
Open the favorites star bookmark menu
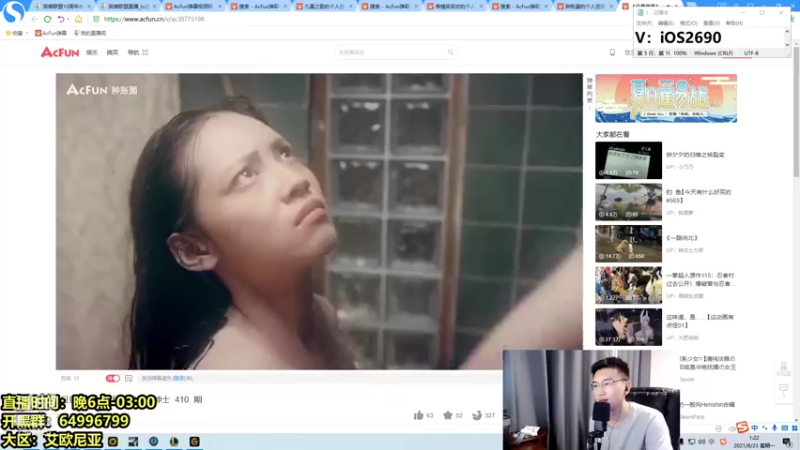click(15, 33)
